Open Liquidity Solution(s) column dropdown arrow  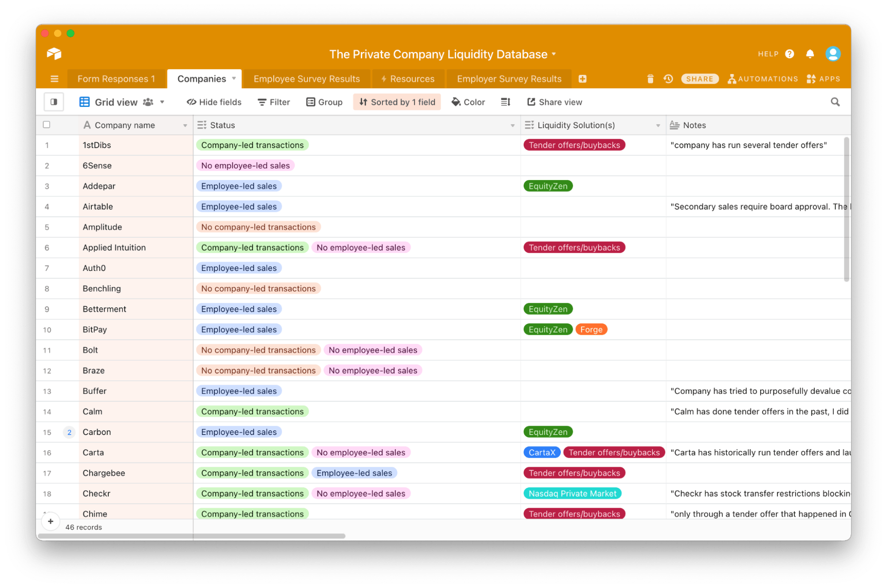click(658, 125)
